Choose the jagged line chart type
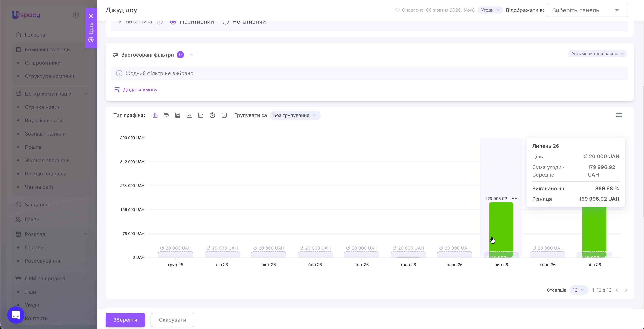 pyautogui.click(x=189, y=115)
